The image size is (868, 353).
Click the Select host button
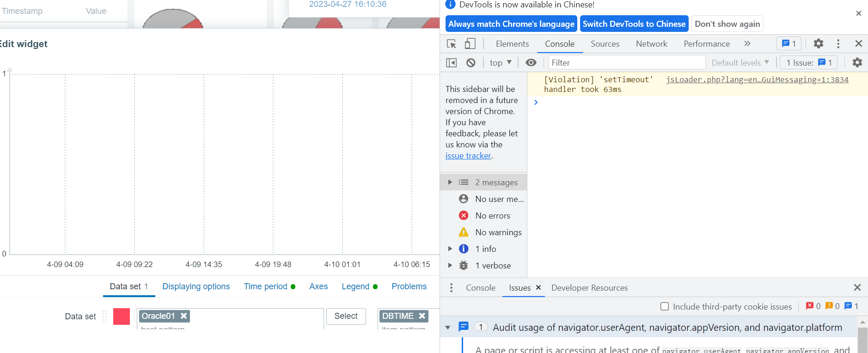click(x=346, y=316)
